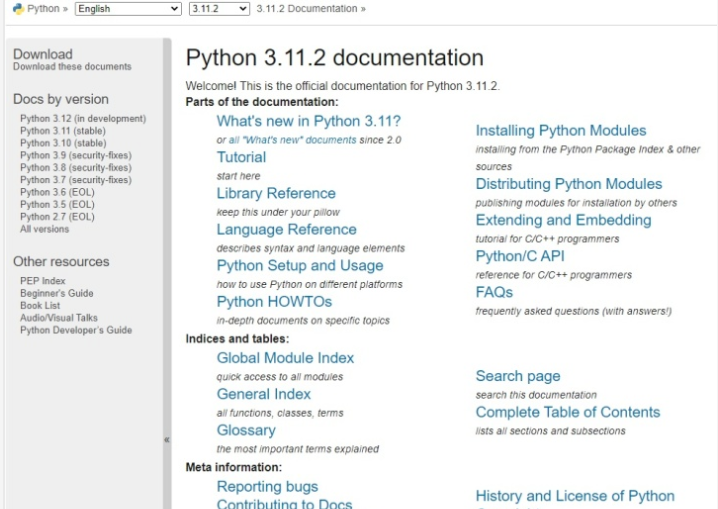Click "the most important terms explained" text
718x509 pixels.
pyautogui.click(x=298, y=449)
